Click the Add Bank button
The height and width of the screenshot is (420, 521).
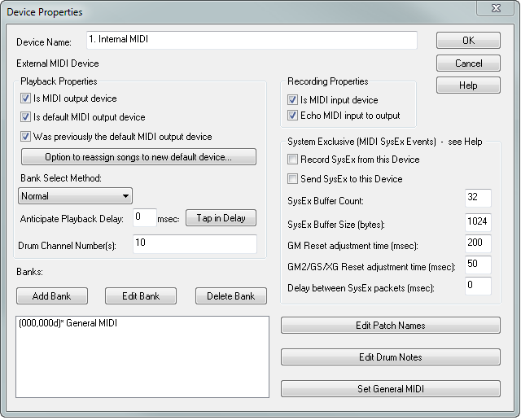pos(51,296)
